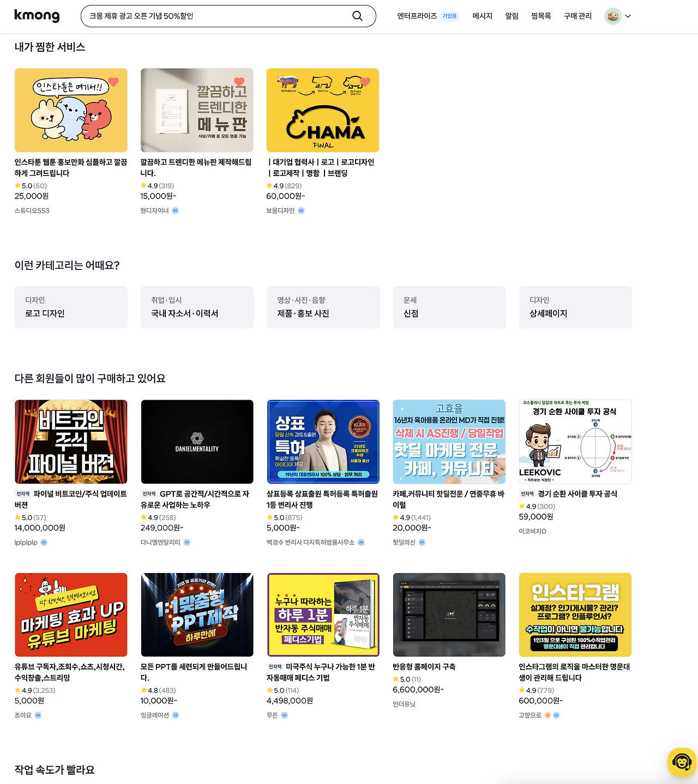Toggle heart on 메뉴판 service card

tap(239, 82)
